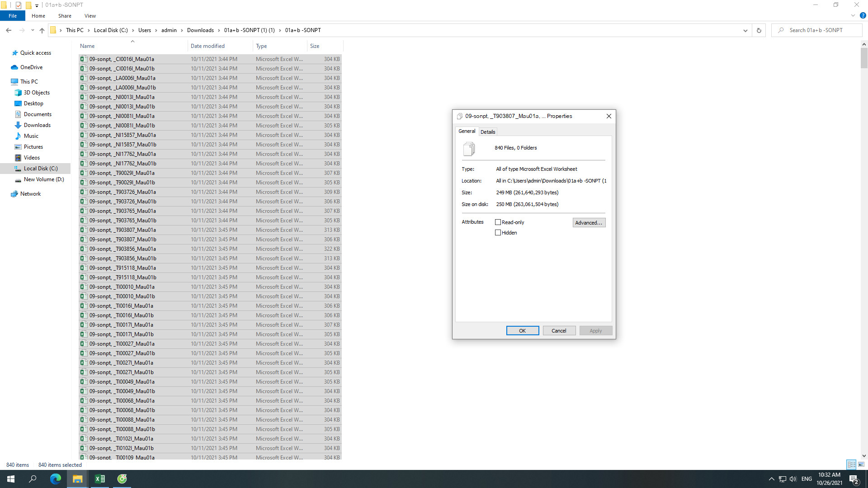Viewport: 868px width, 488px height.
Task: Toggle the Hidden checkbox
Action: (498, 233)
